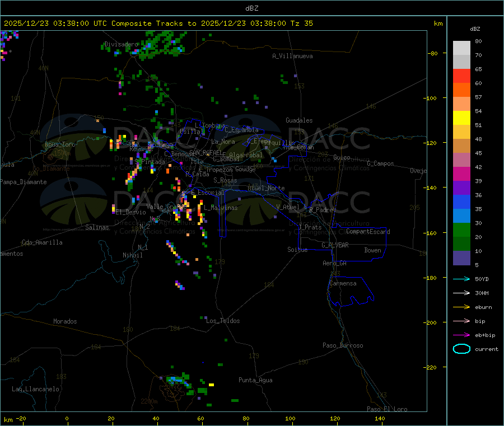
Task: Click the Divisadero map label
Action: pyautogui.click(x=121, y=44)
